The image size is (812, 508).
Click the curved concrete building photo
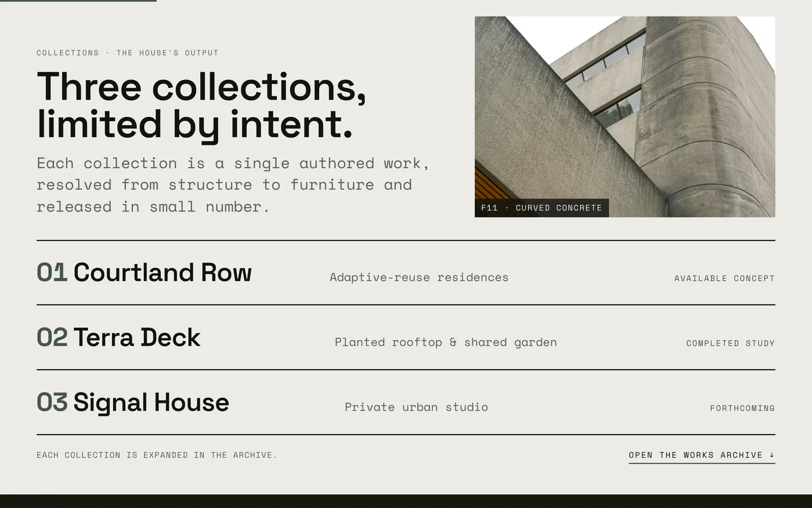coord(625,117)
